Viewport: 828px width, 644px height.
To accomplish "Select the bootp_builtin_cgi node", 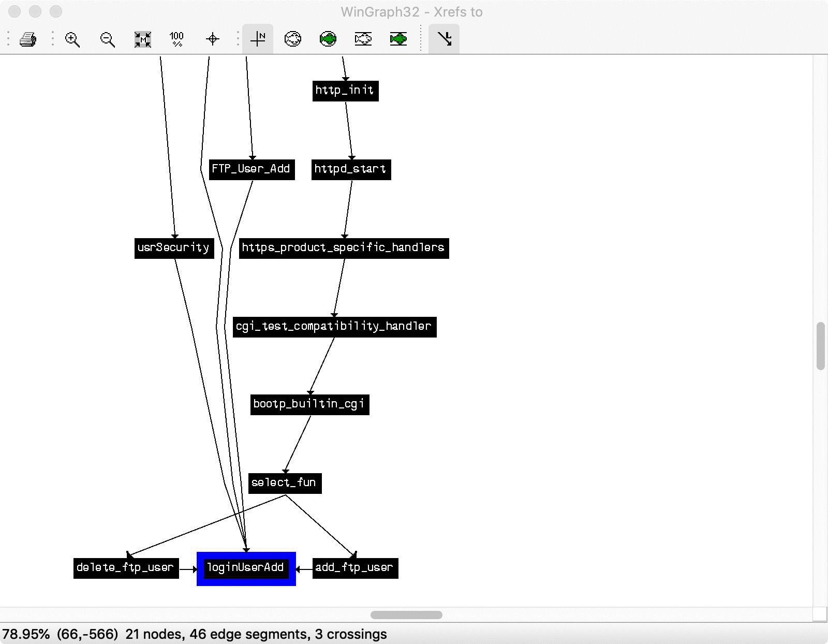I will (x=309, y=404).
